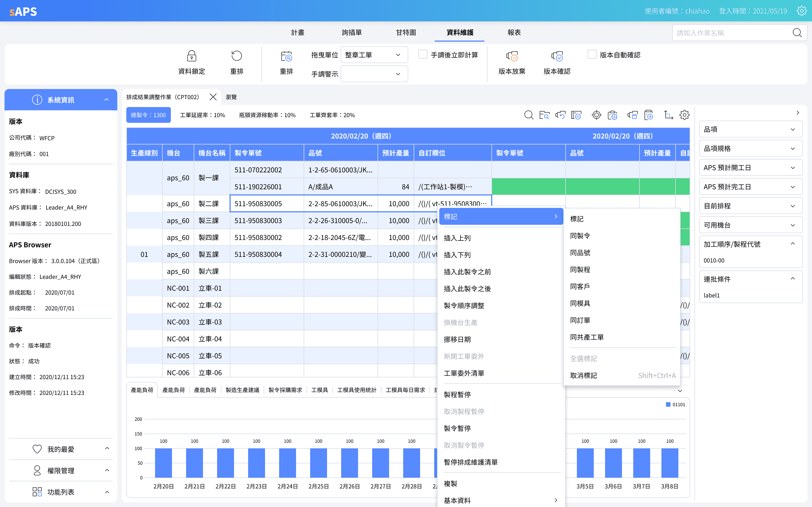
Task: Enable 手調後立即計算 checkbox
Action: pos(423,54)
